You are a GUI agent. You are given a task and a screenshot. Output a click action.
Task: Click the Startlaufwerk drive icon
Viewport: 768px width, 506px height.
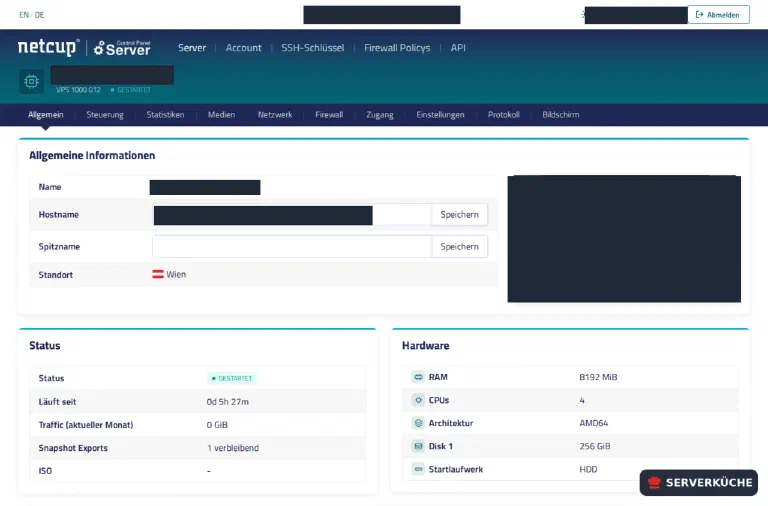[x=418, y=469]
